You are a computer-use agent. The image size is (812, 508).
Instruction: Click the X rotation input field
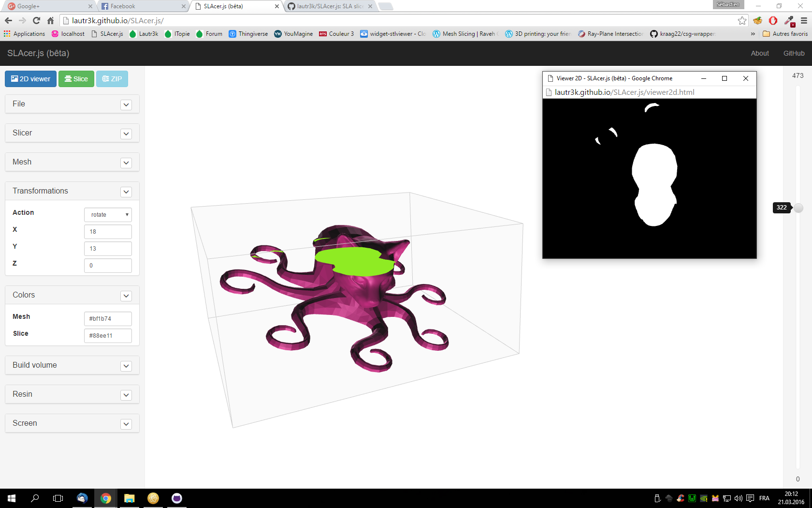108,232
